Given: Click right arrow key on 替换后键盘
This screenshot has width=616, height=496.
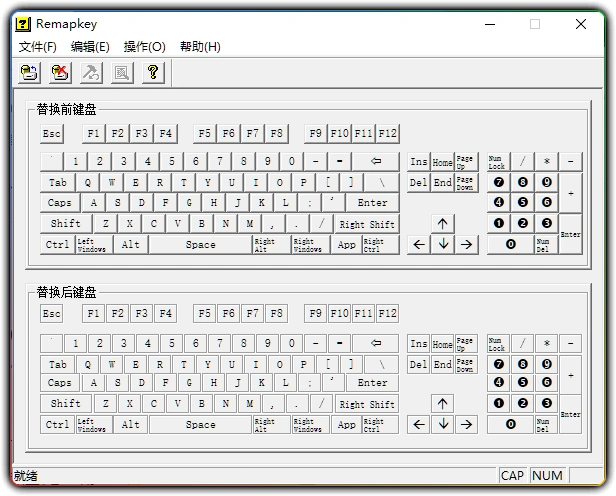Looking at the screenshot, I should coord(466,425).
